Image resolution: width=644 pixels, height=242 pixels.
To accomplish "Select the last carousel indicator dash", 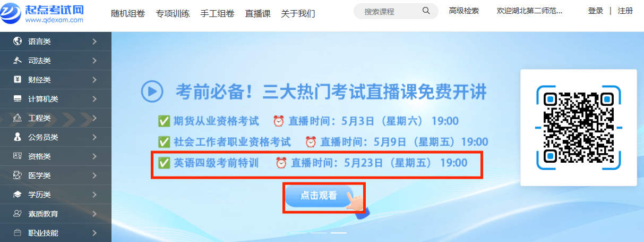I will point(339,233).
